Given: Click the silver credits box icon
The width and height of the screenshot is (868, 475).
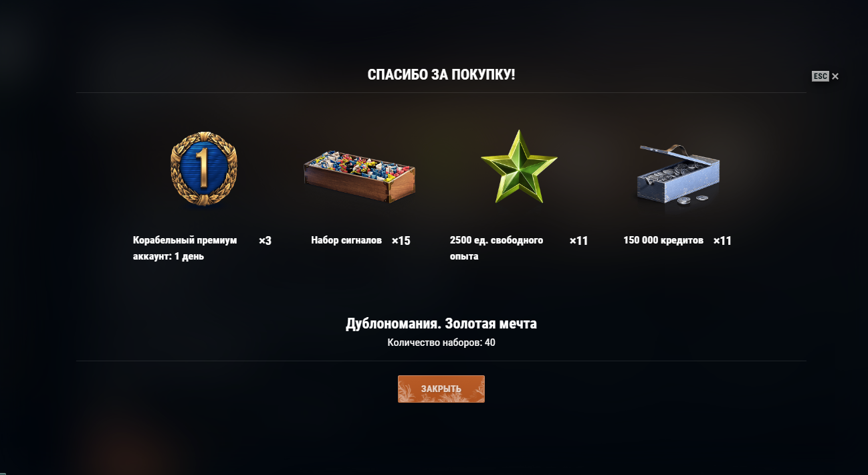Looking at the screenshot, I should click(x=677, y=173).
